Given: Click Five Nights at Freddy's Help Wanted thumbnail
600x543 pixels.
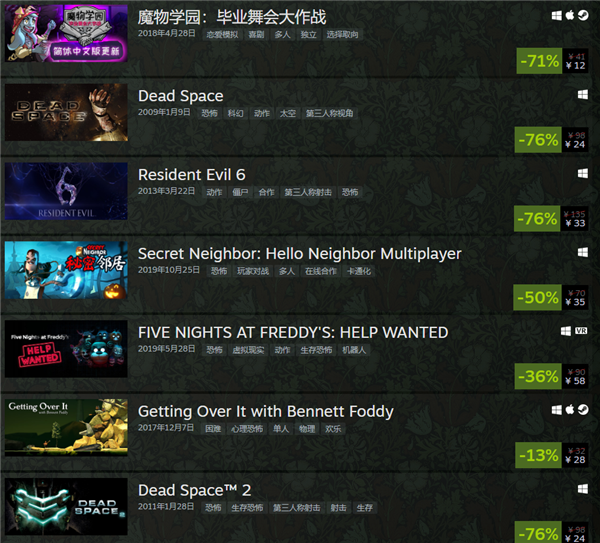Looking at the screenshot, I should pos(66,349).
